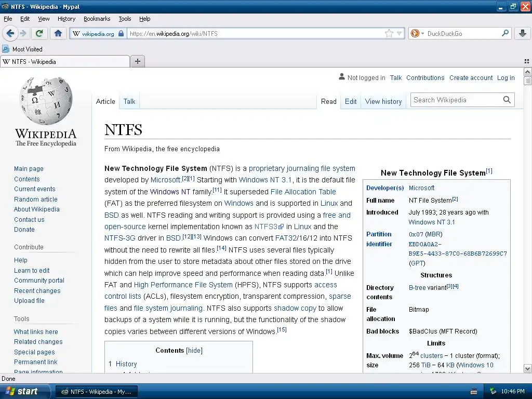
Task: Reload the page with the refresh icon
Action: [39, 33]
